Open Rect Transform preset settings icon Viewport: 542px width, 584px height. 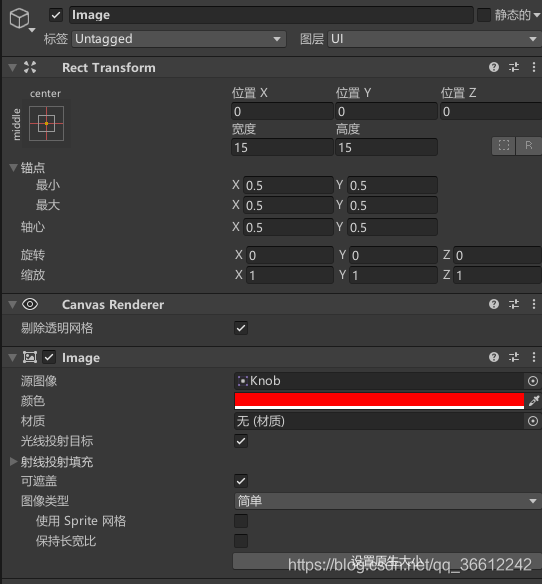point(514,67)
